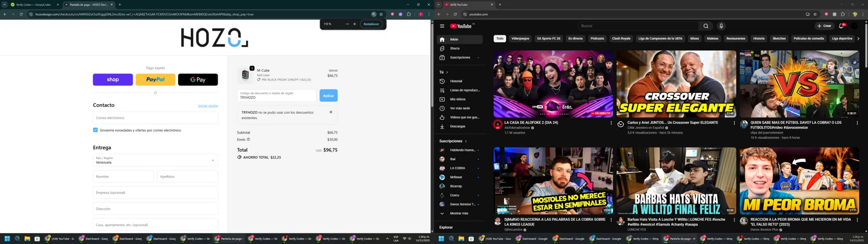
Task: Pay with PayPal express button
Action: pos(155,80)
